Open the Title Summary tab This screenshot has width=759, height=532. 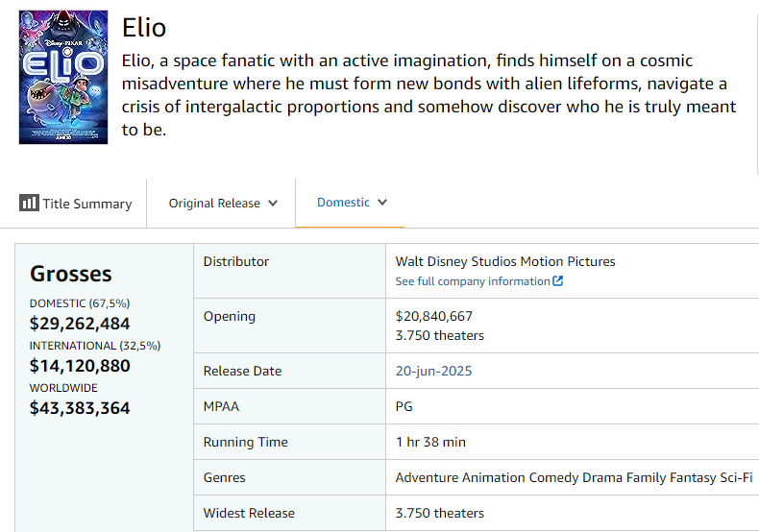(x=76, y=204)
